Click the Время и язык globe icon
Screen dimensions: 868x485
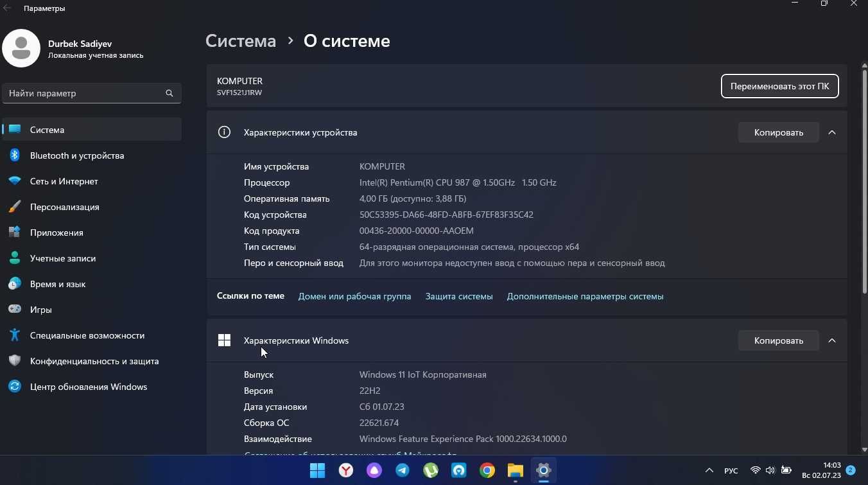(15, 284)
